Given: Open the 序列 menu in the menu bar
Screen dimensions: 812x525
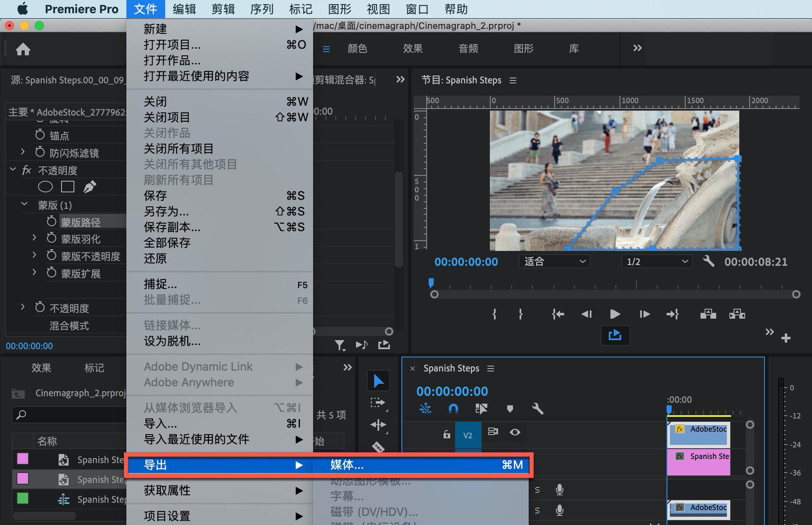Looking at the screenshot, I should [262, 9].
